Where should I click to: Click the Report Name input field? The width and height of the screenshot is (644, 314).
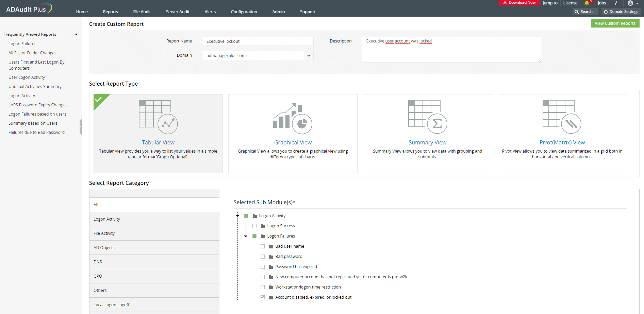(x=258, y=41)
